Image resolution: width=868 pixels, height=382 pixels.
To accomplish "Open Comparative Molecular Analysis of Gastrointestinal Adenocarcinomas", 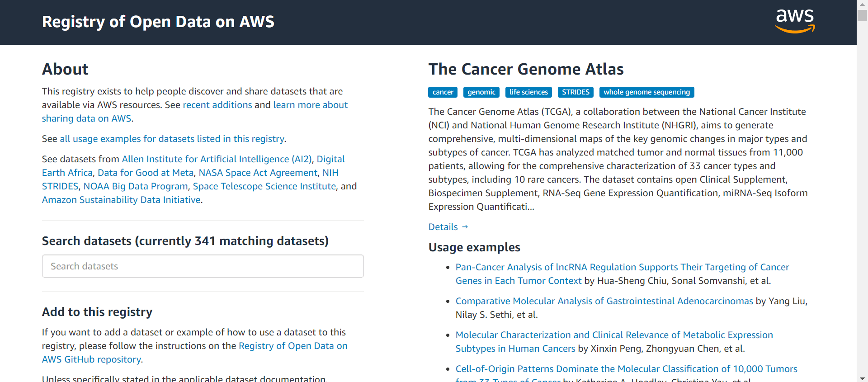I will [x=604, y=301].
